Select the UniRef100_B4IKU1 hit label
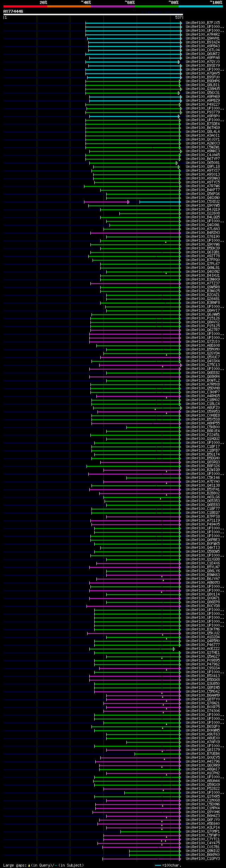The image size is (226, 868). click(203, 275)
